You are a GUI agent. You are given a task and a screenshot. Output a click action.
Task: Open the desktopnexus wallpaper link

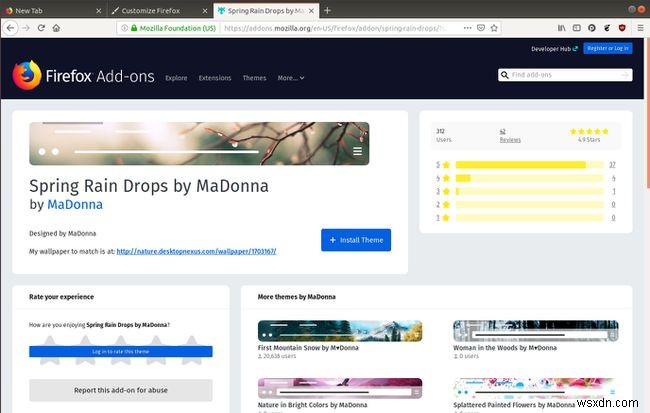(196, 251)
